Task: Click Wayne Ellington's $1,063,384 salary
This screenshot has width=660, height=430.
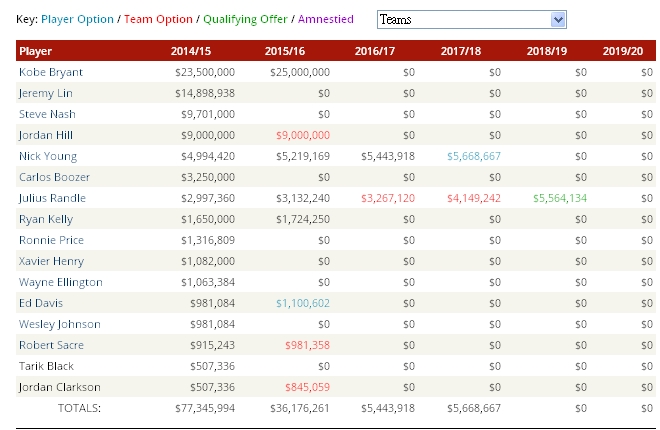Action: [x=208, y=282]
